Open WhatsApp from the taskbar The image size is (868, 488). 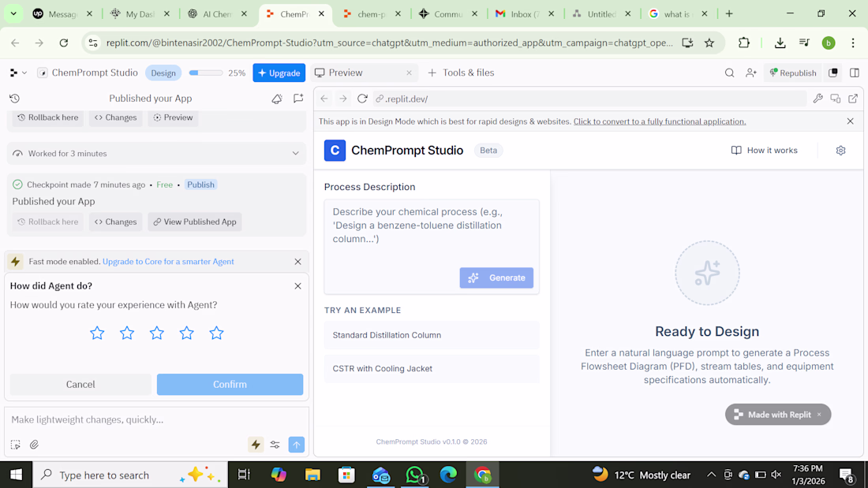(x=414, y=475)
